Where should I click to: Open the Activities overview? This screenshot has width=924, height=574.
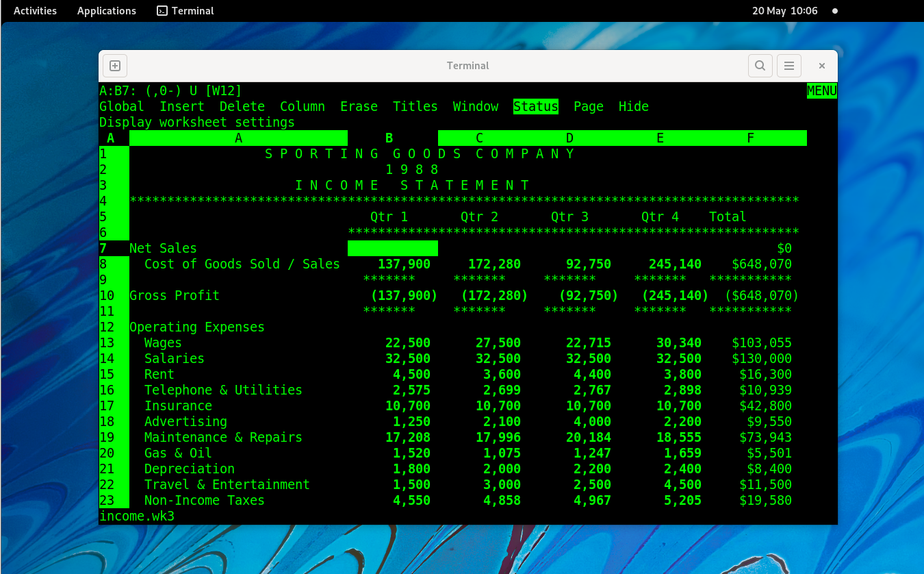coord(35,10)
